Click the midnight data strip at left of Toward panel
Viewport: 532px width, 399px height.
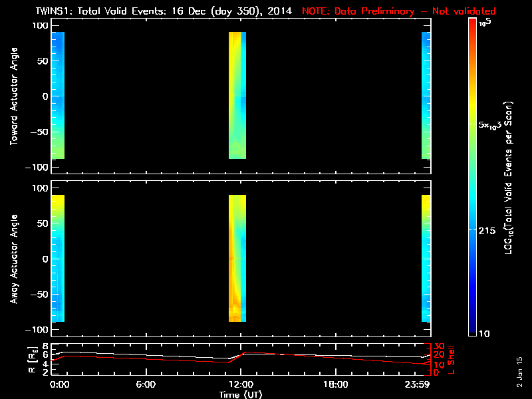tap(58, 96)
